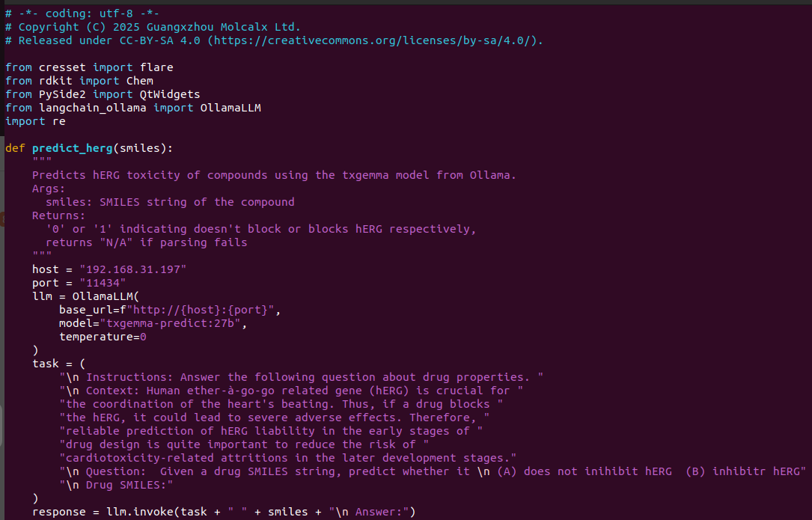Click Chem in the rdkit import
812x520 pixels.
(140, 81)
